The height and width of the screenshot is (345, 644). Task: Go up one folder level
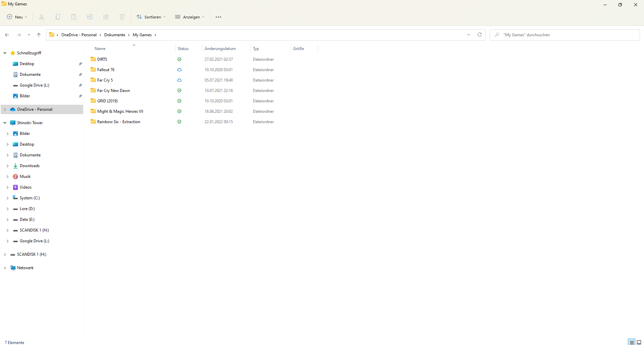(x=39, y=35)
